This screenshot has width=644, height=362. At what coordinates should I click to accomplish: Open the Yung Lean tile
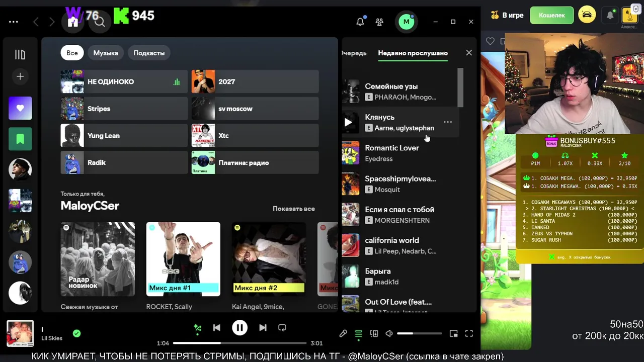(124, 136)
